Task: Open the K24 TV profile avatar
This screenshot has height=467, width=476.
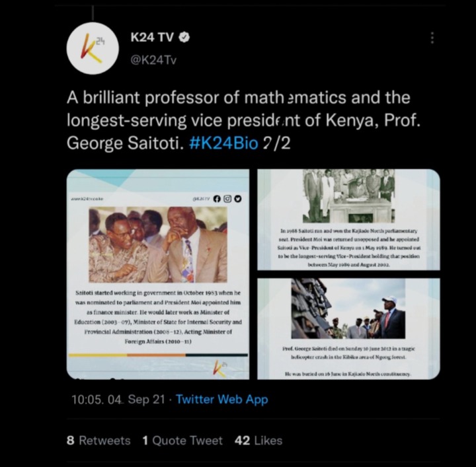Action: pyautogui.click(x=93, y=48)
